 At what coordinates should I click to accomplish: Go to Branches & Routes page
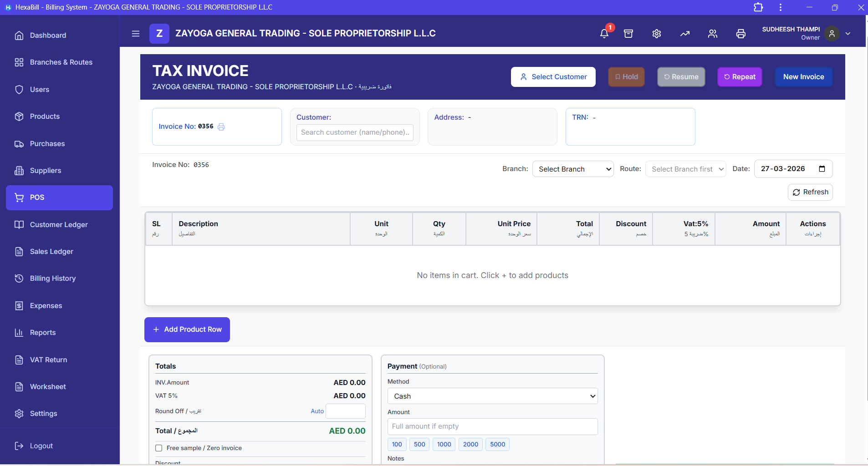pos(59,62)
